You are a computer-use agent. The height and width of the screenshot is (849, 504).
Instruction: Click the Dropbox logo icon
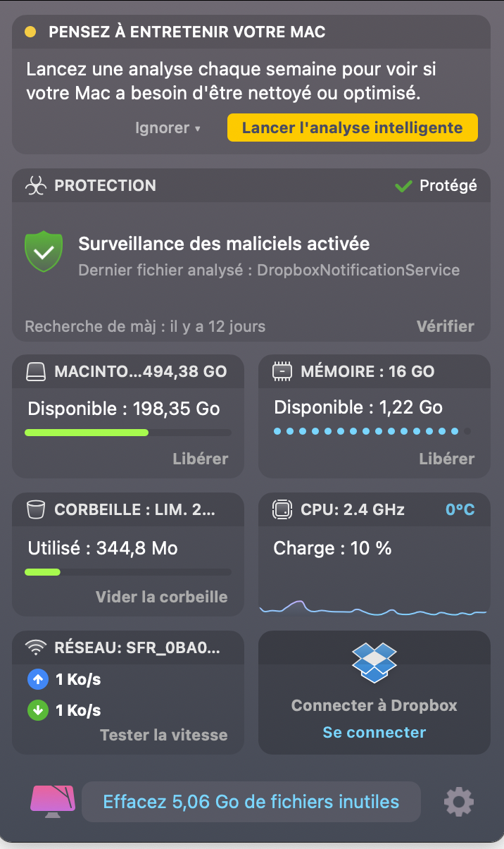coord(374,662)
